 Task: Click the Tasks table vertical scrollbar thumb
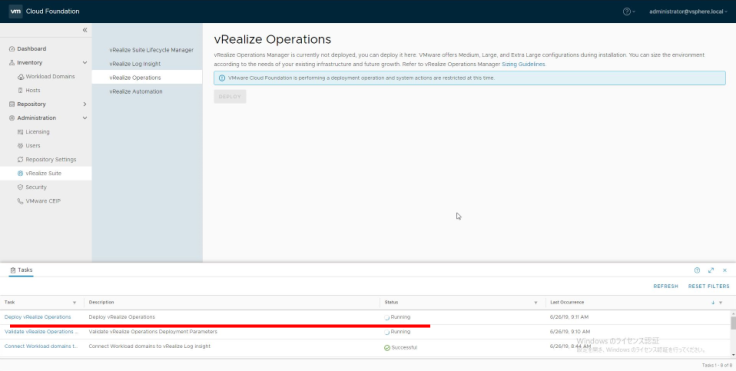coord(733,323)
